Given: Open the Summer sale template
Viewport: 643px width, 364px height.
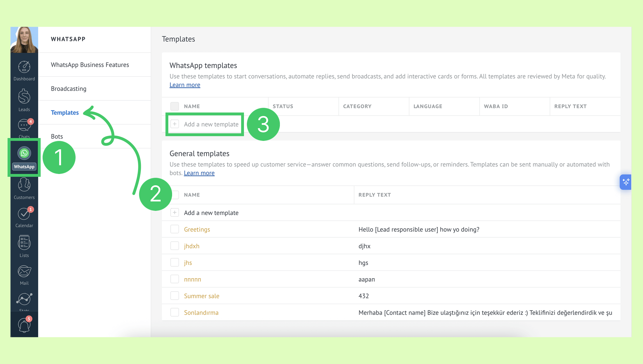Looking at the screenshot, I should (x=201, y=296).
